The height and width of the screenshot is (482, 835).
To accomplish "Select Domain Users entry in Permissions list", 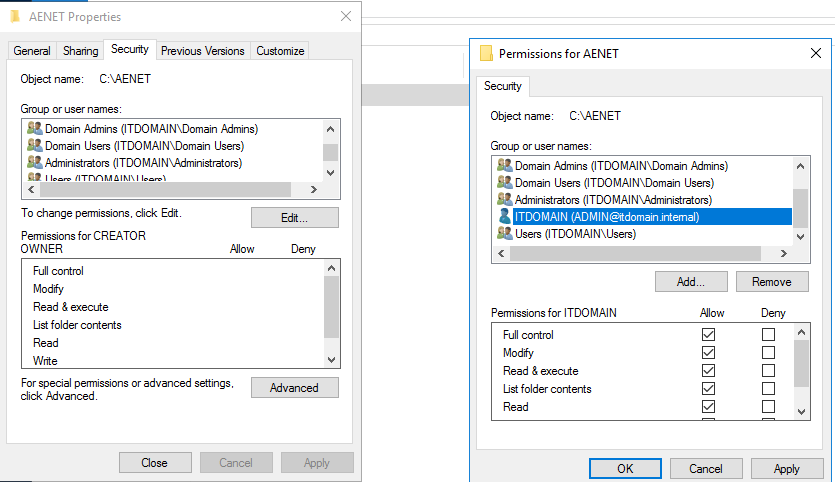I will [614, 183].
